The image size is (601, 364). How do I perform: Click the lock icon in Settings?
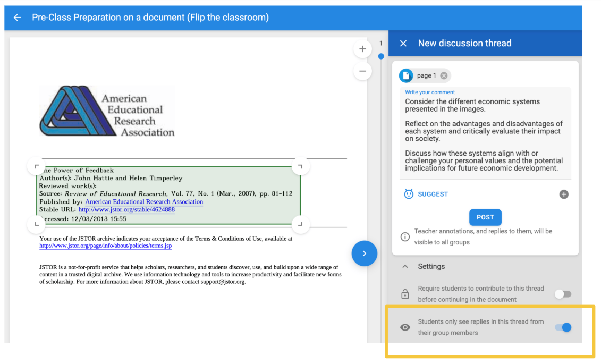[405, 294]
